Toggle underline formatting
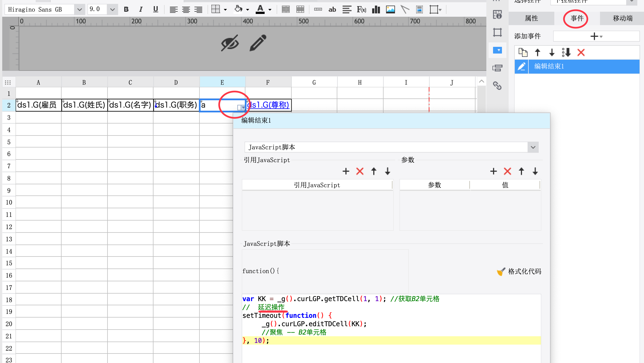Screen dimensions: 644x363 pyautogui.click(x=156, y=9)
